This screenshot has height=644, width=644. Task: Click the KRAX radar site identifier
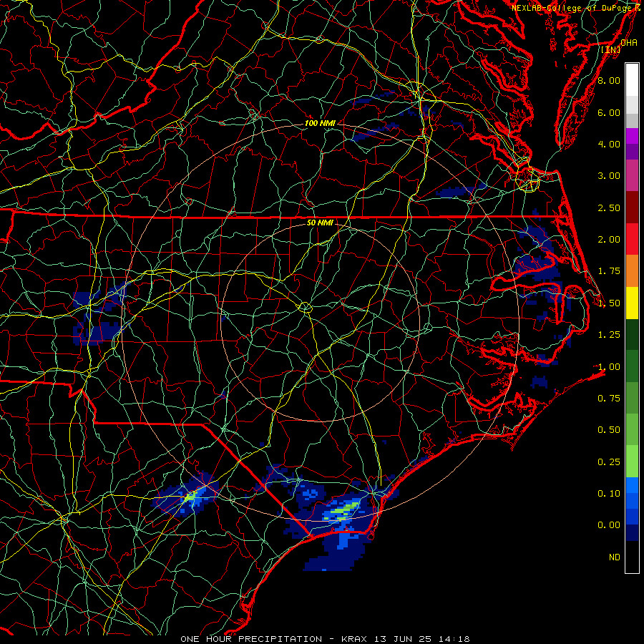(354, 639)
